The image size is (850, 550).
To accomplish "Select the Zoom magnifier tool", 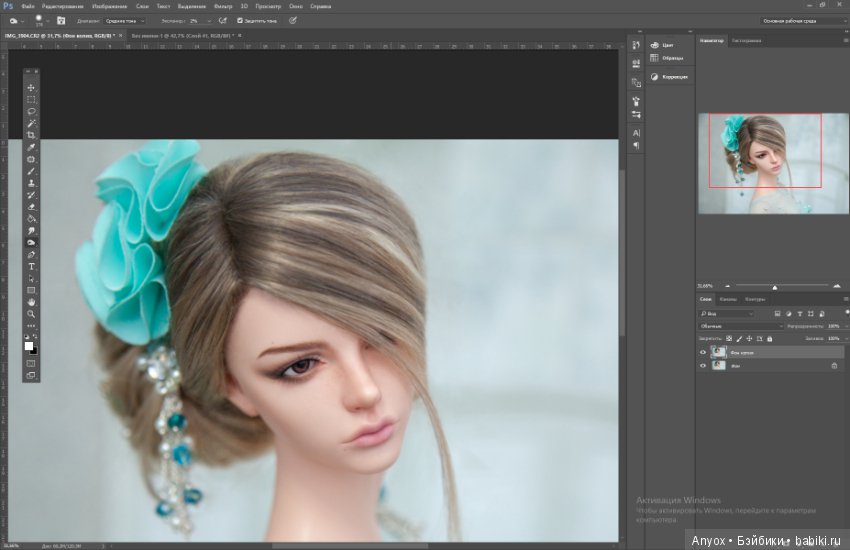I will (x=31, y=314).
